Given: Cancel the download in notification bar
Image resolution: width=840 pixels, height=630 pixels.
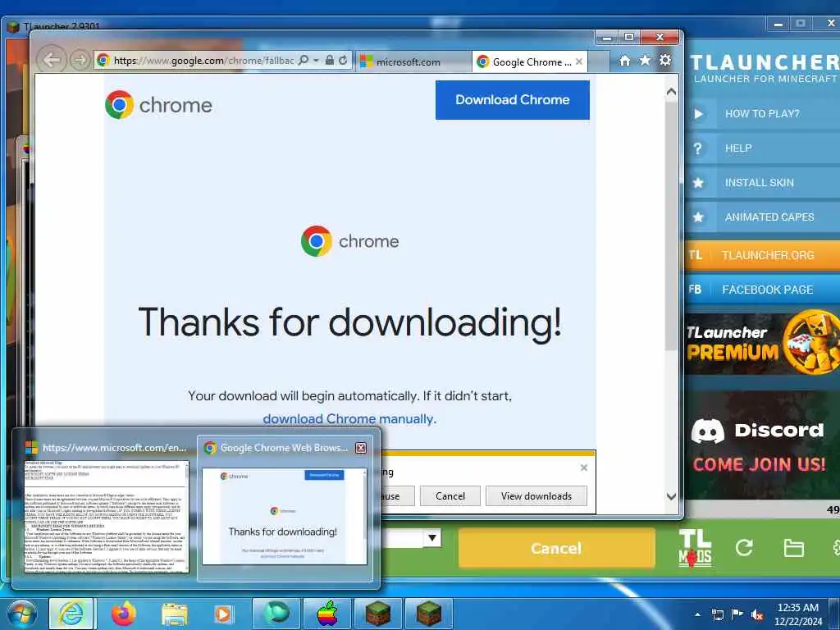Looking at the screenshot, I should pos(450,496).
